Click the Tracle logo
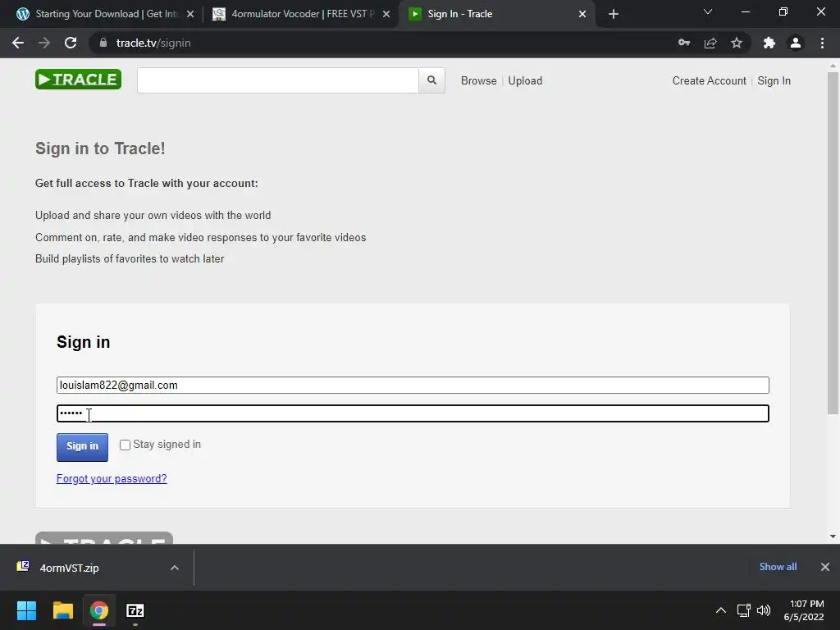840x630 pixels. (x=78, y=80)
